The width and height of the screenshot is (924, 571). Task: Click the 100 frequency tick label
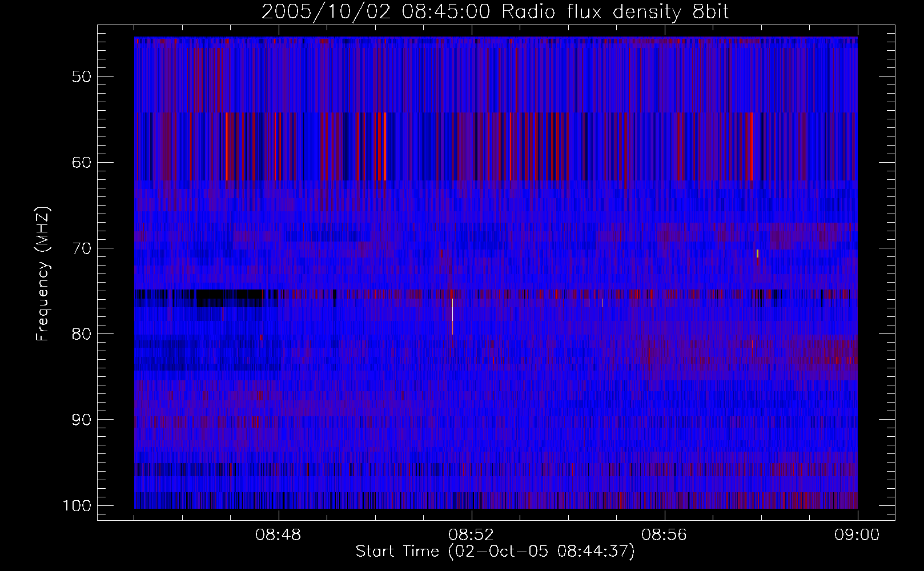point(77,506)
